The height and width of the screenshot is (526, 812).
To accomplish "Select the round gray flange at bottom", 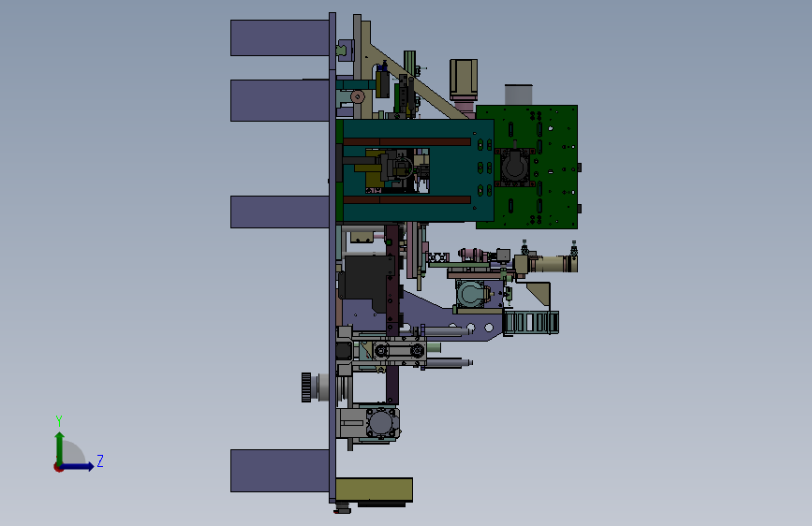I will tap(382, 424).
